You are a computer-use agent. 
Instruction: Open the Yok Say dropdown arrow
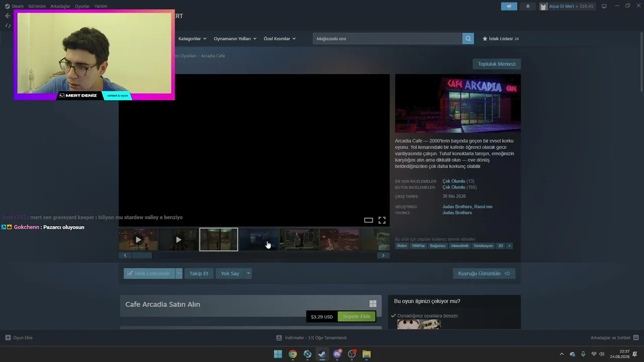[x=248, y=274]
